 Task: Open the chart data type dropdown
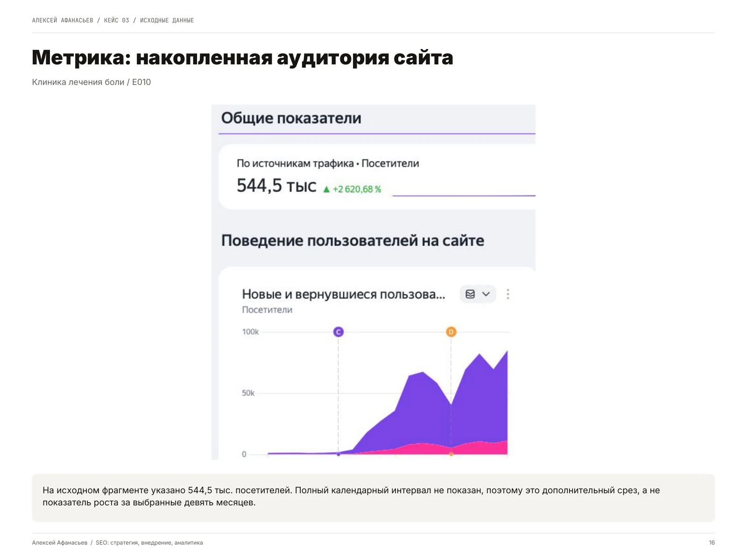[x=478, y=294]
